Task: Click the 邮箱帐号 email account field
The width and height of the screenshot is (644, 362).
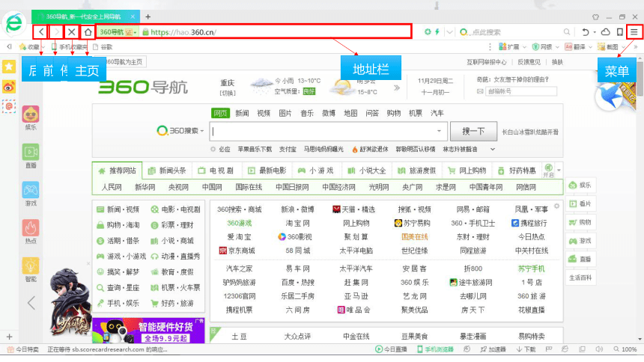Action: click(x=520, y=91)
